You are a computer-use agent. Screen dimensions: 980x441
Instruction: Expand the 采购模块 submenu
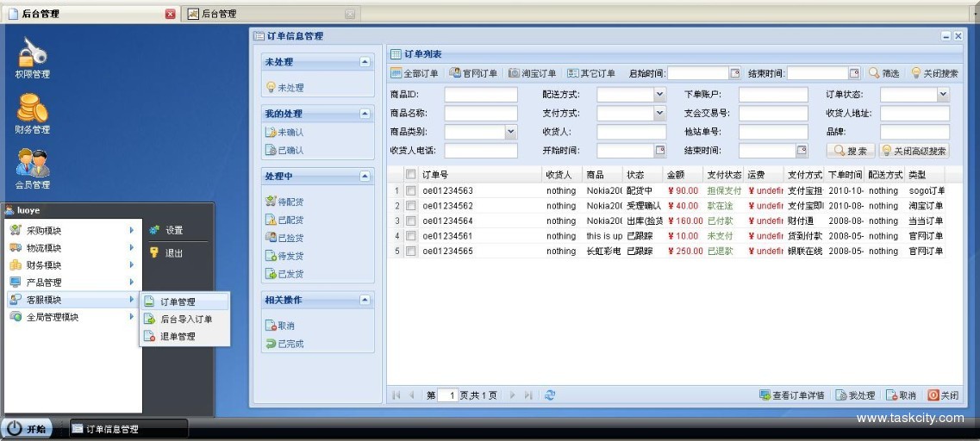click(72, 231)
